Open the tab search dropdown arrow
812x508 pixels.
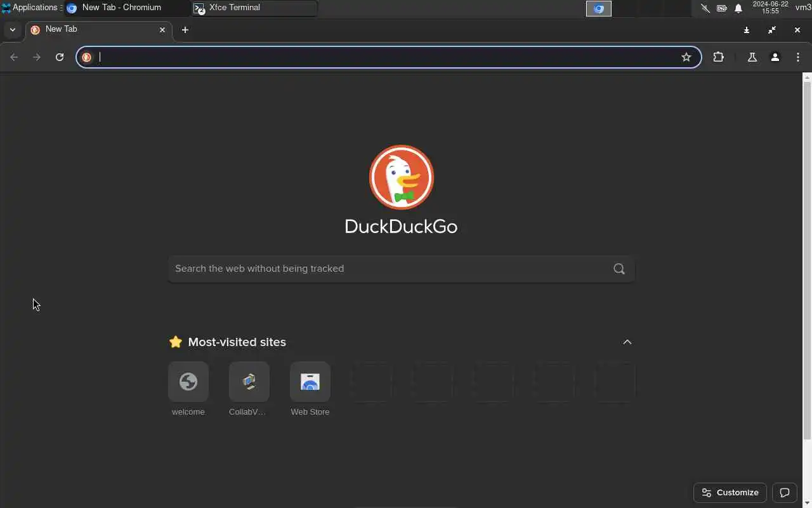click(12, 30)
